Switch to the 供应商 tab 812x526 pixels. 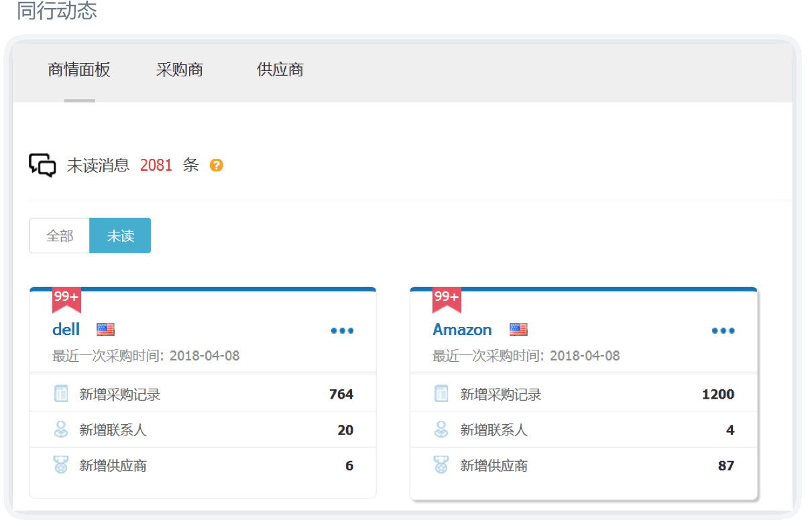click(x=280, y=70)
